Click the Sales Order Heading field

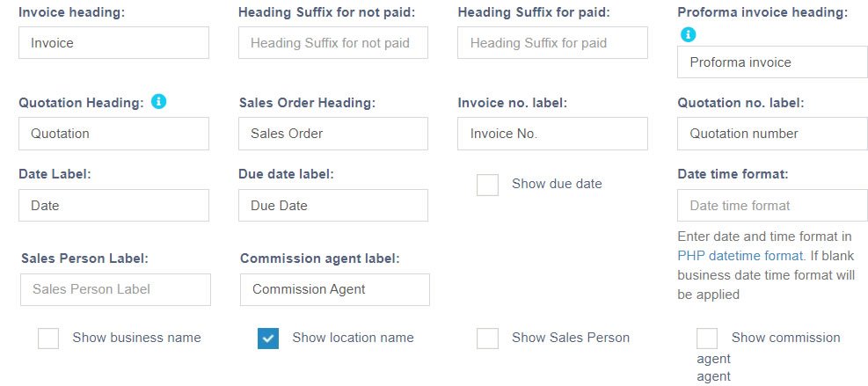pyautogui.click(x=333, y=134)
